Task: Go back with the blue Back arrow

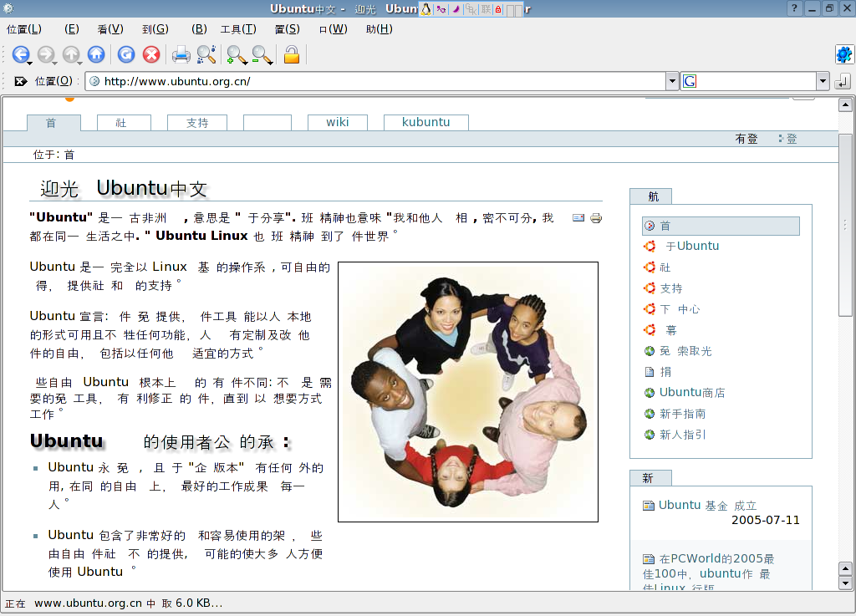Action: (x=21, y=54)
